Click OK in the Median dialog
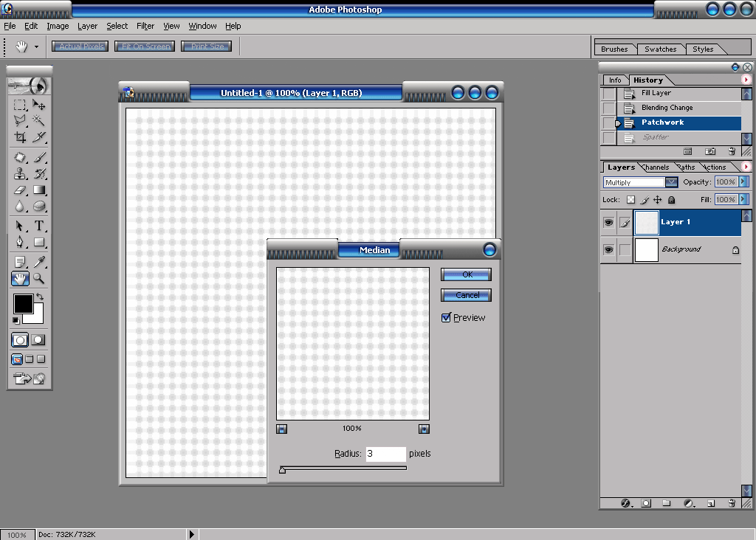The height and width of the screenshot is (540, 756). tap(467, 274)
